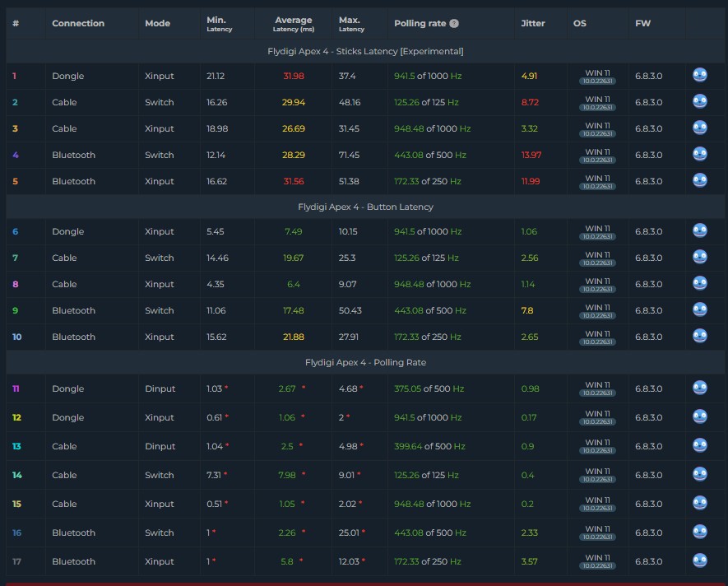728x586 pixels.
Task: Click the max latency value 50.43
Action: 350,310
